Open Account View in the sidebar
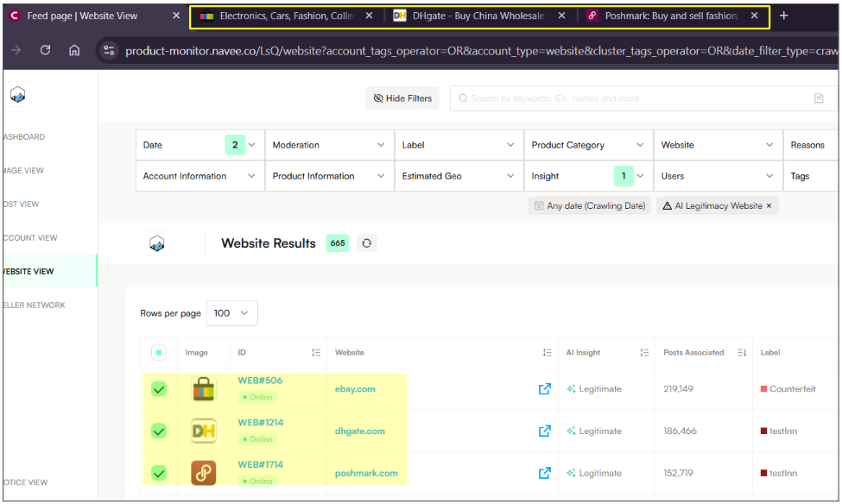This screenshot has height=504, width=842. (30, 238)
